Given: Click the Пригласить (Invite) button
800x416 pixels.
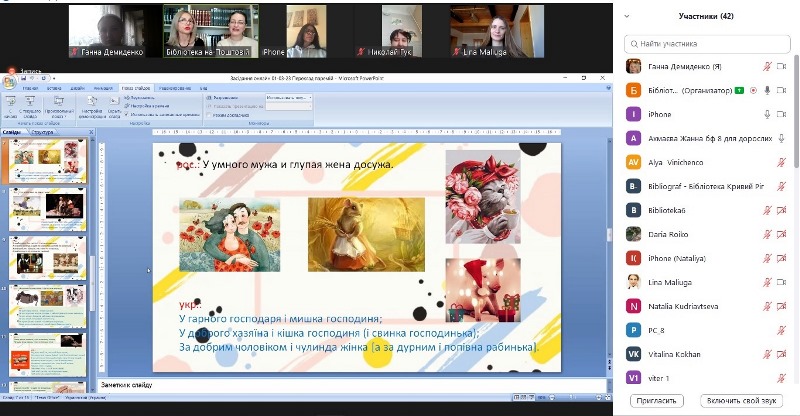Looking at the screenshot, I should tap(654, 400).
